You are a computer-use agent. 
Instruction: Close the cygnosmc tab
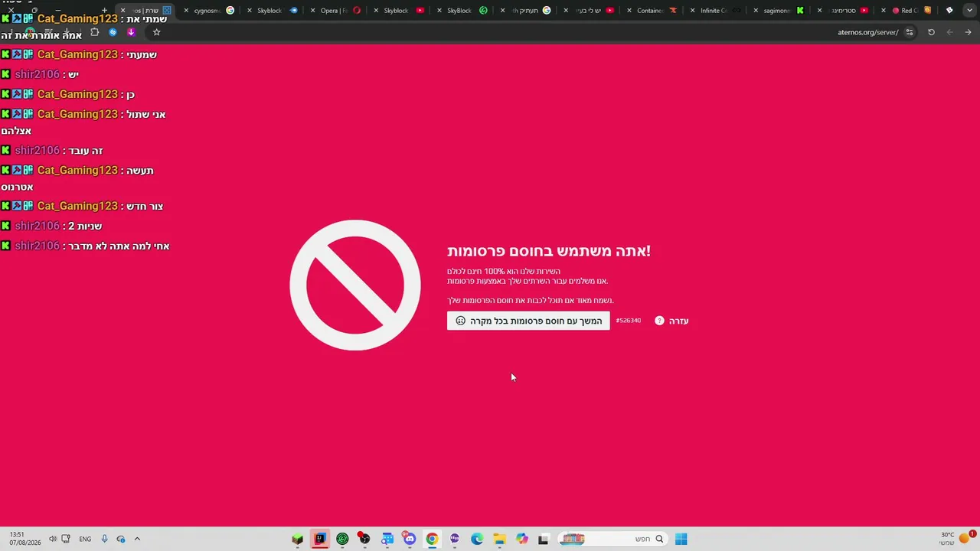coord(186,11)
